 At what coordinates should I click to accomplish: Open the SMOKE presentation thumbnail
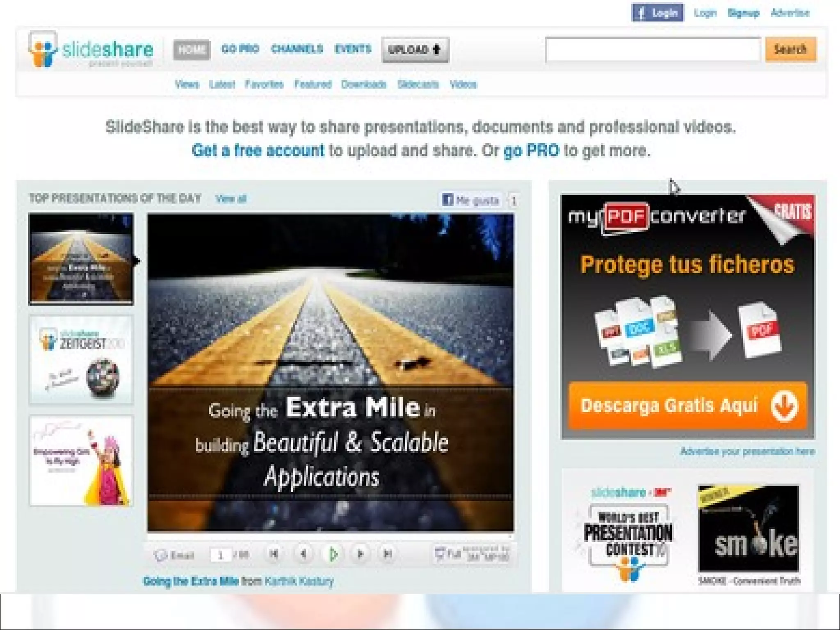[x=749, y=528]
